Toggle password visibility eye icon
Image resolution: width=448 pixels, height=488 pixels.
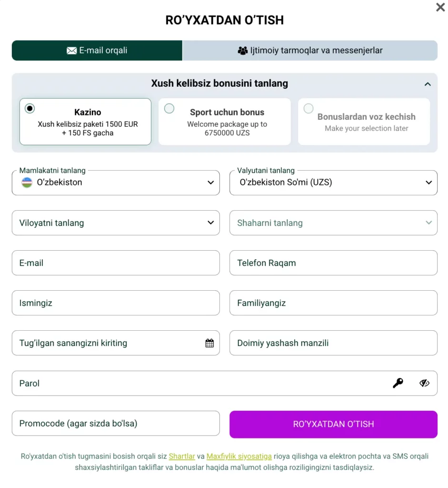pos(424,383)
